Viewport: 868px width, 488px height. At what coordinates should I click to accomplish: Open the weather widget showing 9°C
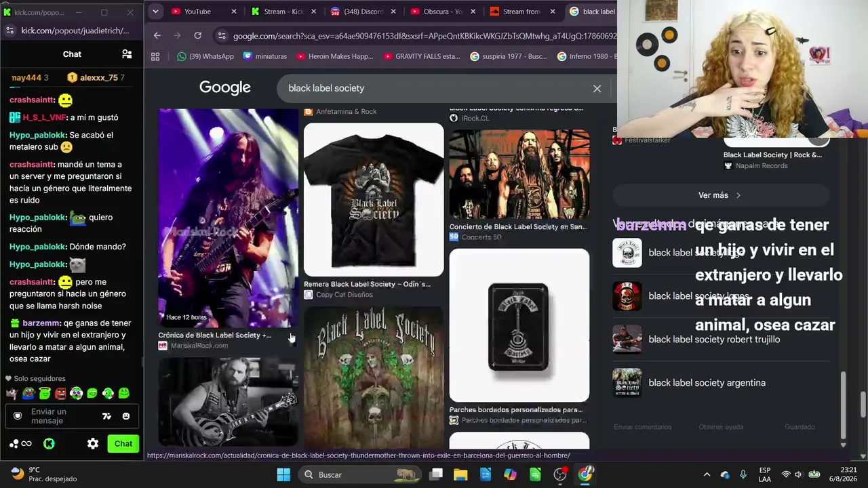coord(45,474)
